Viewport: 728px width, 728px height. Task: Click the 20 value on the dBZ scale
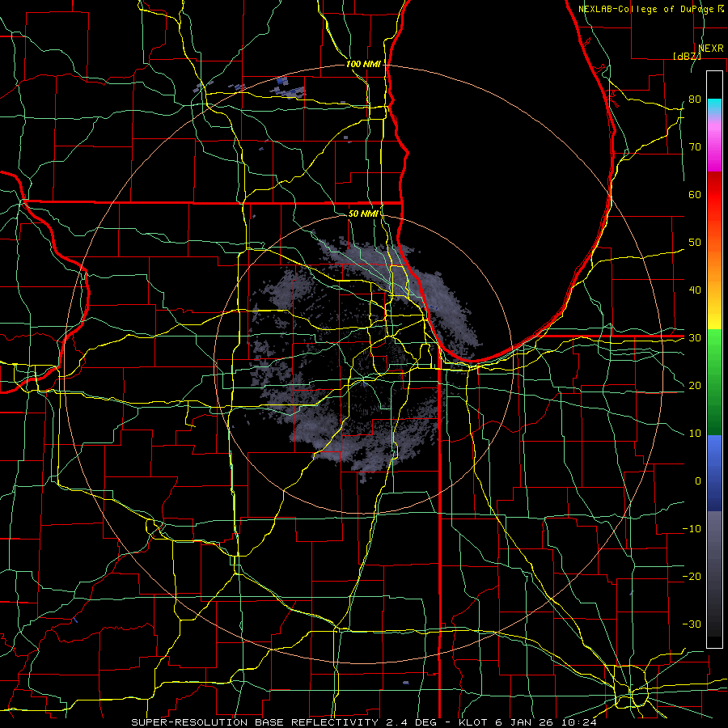click(695, 385)
